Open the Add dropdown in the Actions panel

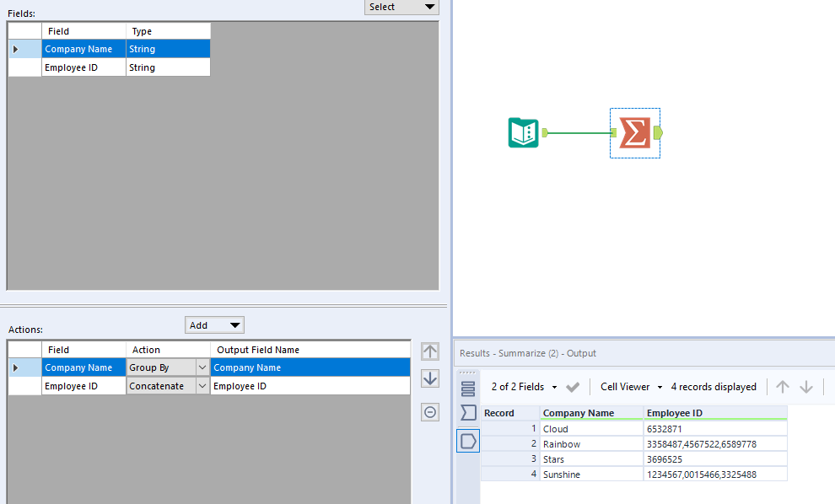click(214, 324)
